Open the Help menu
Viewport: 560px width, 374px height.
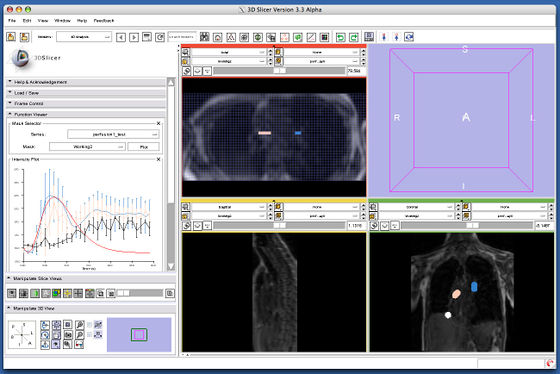(x=82, y=21)
